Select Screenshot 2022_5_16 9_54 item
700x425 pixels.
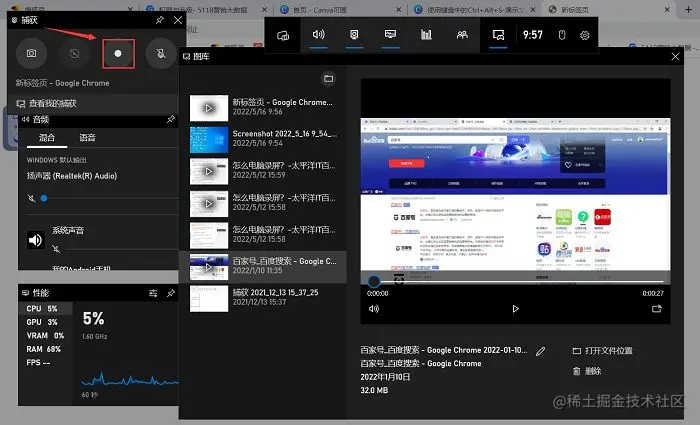262,139
